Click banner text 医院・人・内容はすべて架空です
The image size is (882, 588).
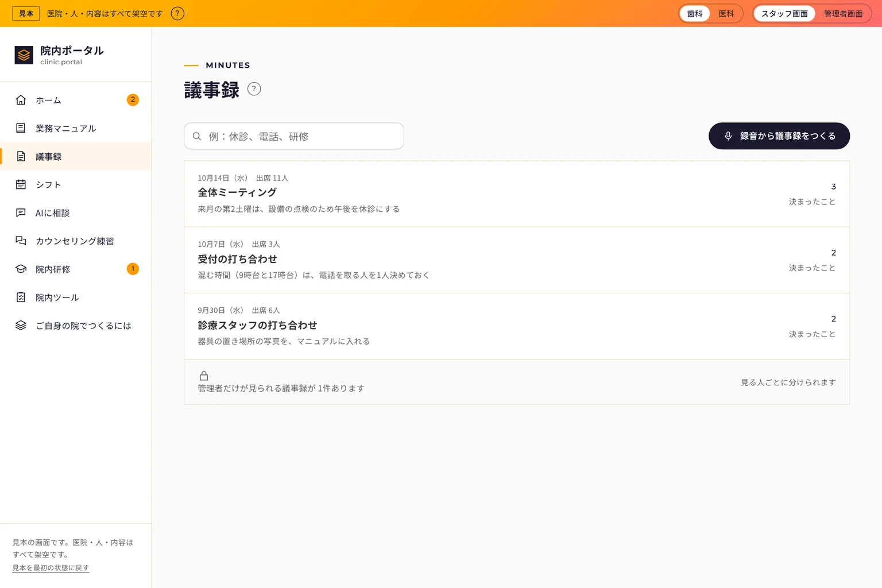point(105,14)
